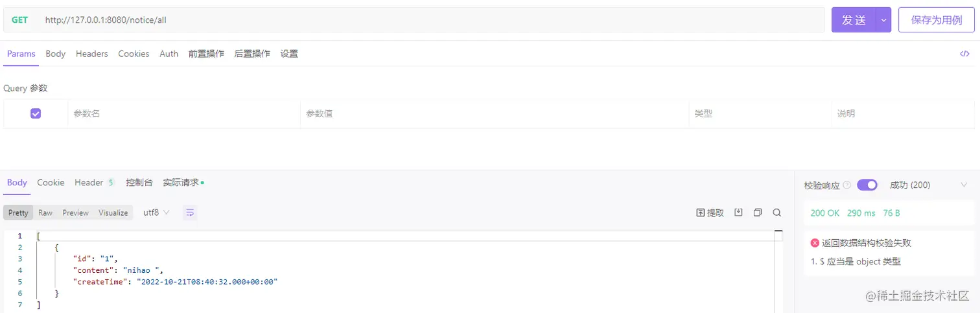
Task: Click the code generation icon
Action: click(x=964, y=54)
